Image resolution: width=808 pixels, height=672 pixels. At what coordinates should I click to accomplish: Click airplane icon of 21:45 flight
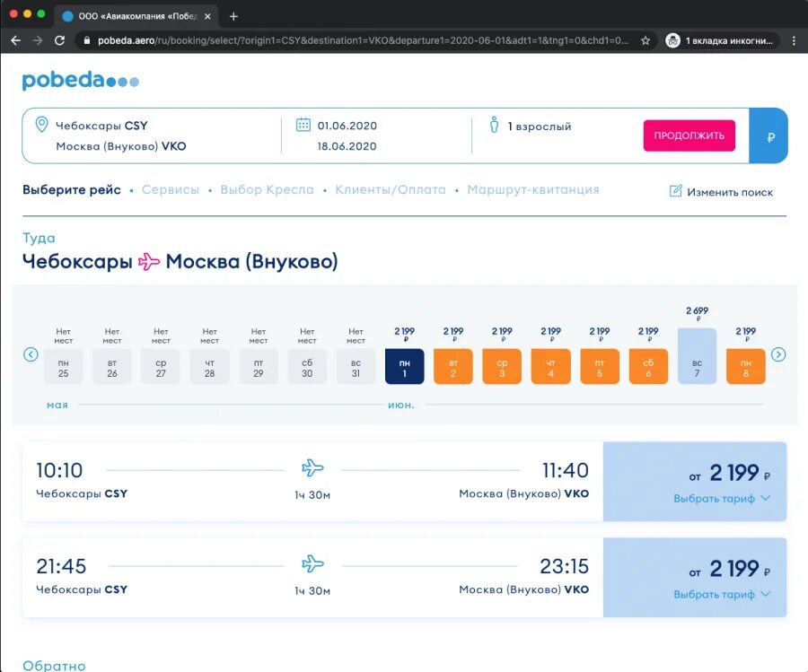tap(312, 563)
